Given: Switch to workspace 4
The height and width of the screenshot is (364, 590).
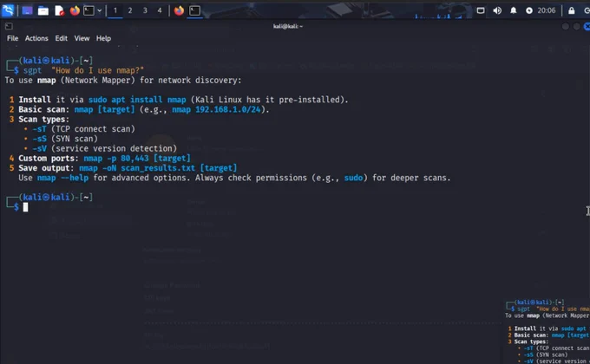Looking at the screenshot, I should click(x=160, y=10).
